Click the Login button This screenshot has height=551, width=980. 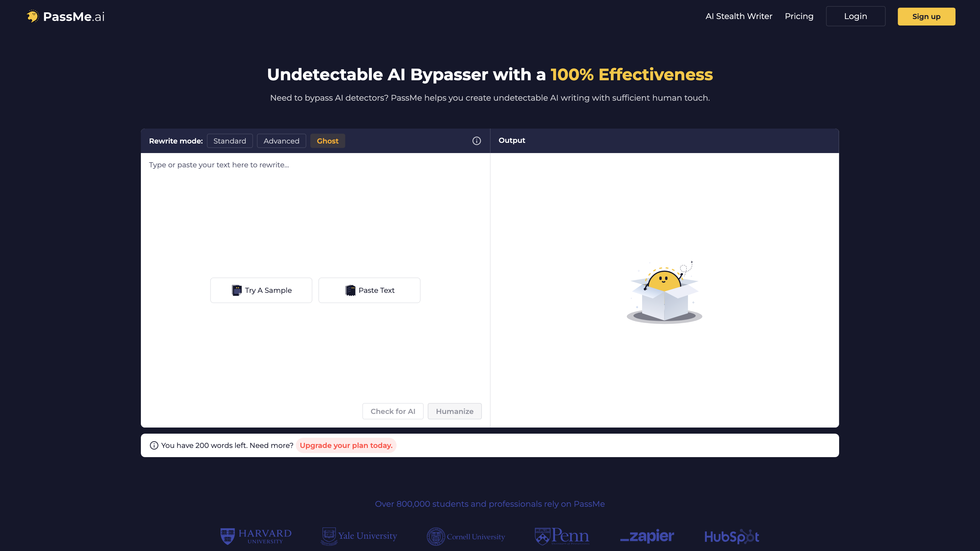click(855, 16)
